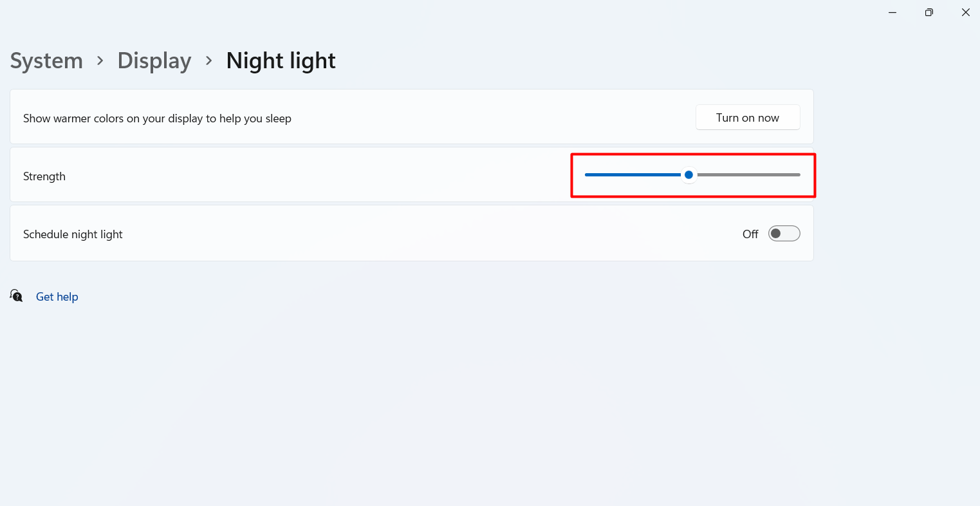Navigate to the Display breadcrumb
The width and height of the screenshot is (980, 506).
[154, 61]
